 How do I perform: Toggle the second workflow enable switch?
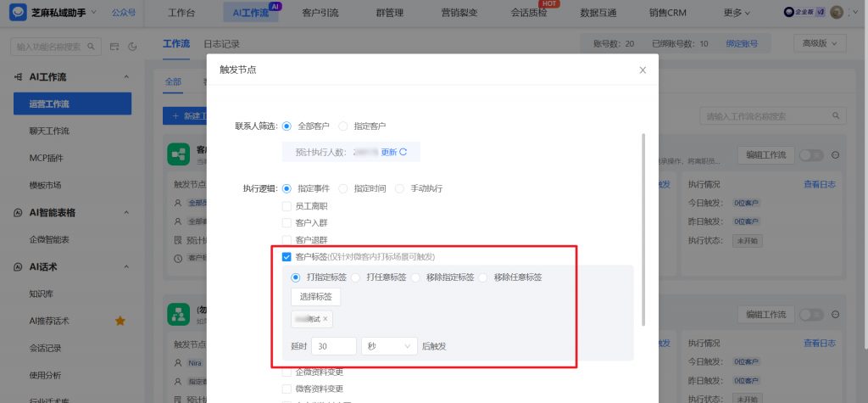click(811, 314)
